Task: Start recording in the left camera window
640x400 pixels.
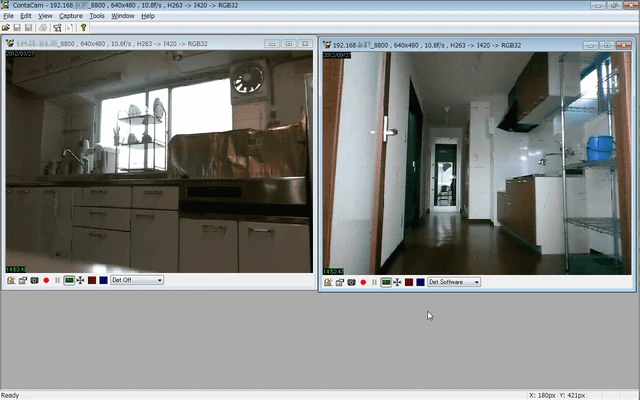Action: click(46, 280)
